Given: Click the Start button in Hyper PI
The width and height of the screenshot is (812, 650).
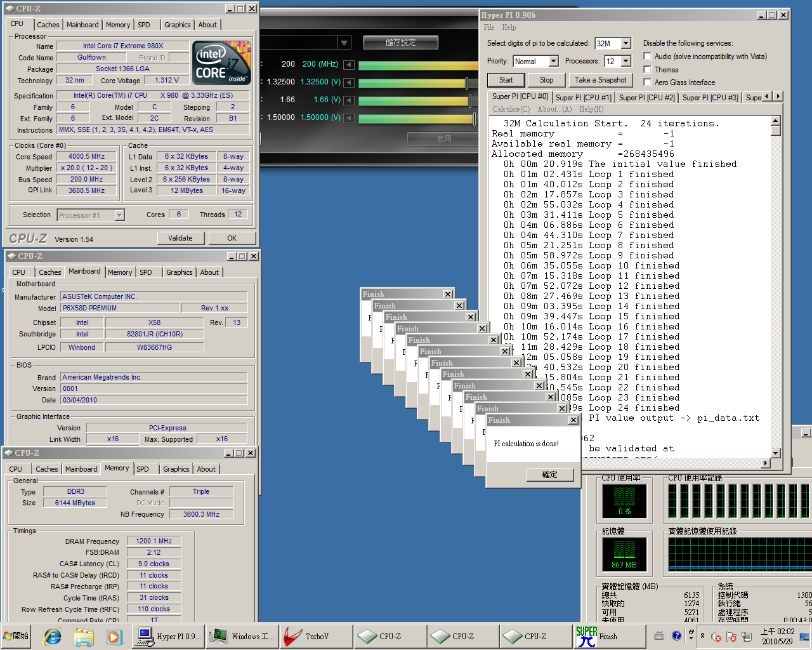Looking at the screenshot, I should 506,80.
